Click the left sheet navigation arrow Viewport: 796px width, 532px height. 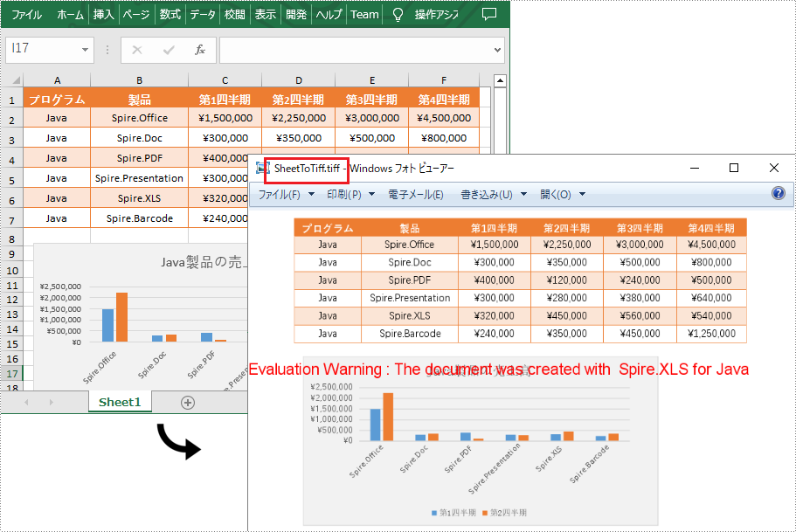pos(24,403)
